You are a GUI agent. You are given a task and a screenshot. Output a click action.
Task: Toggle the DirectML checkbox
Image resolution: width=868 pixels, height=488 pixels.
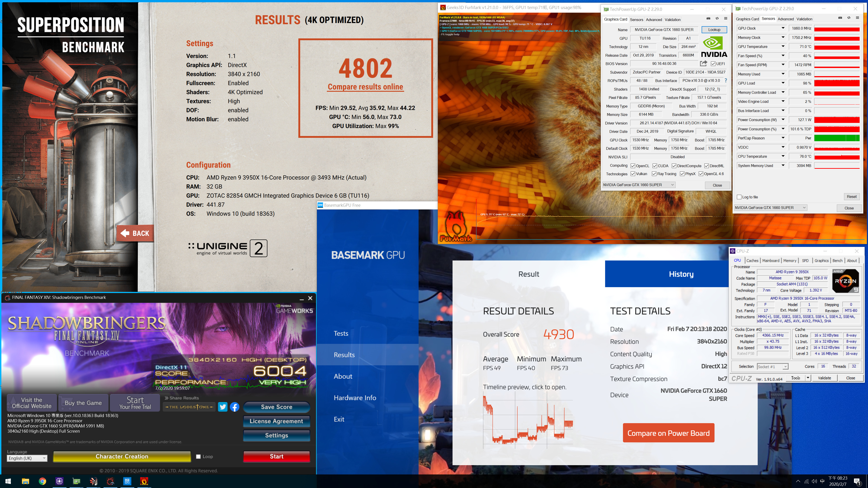707,166
